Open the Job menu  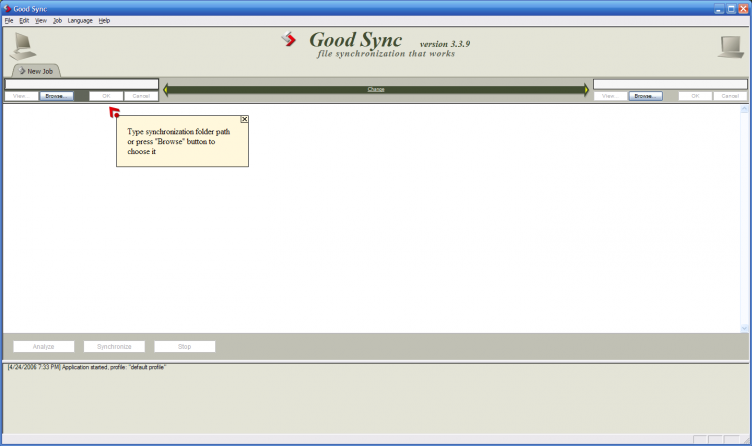(57, 20)
